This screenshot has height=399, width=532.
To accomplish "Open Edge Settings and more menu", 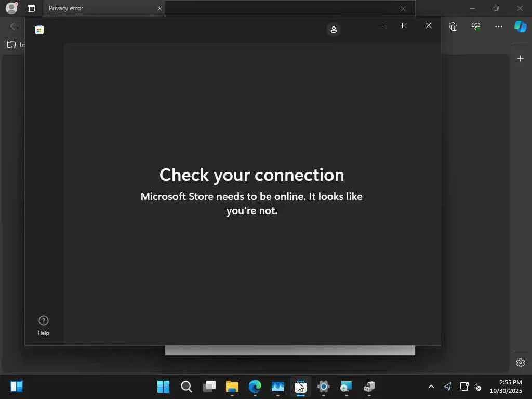I will pyautogui.click(x=498, y=26).
